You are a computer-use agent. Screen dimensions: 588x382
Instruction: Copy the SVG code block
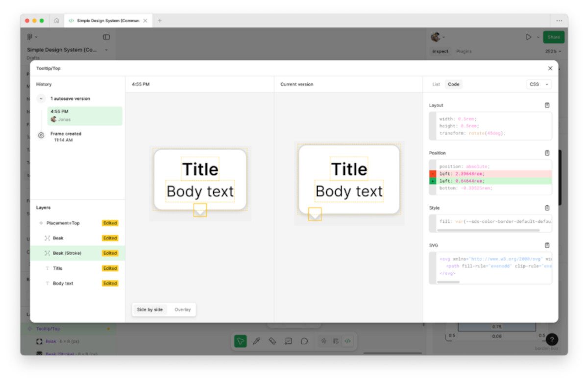click(x=547, y=245)
